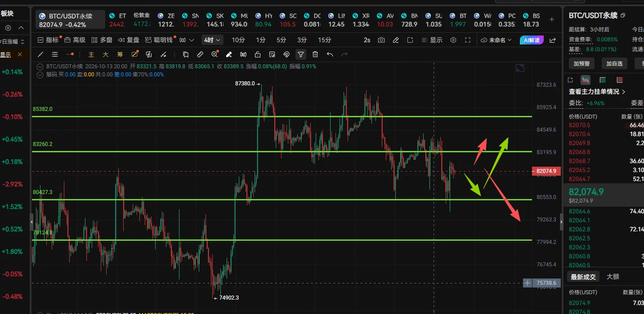644x314 pixels.
Task: Set the 2s refresh interval
Action: click(x=367, y=40)
